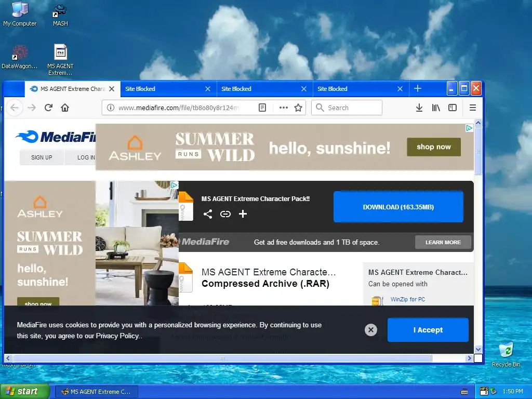Image resolution: width=532 pixels, height=399 pixels.
Task: Click the HFS tray icon
Action: (484, 391)
